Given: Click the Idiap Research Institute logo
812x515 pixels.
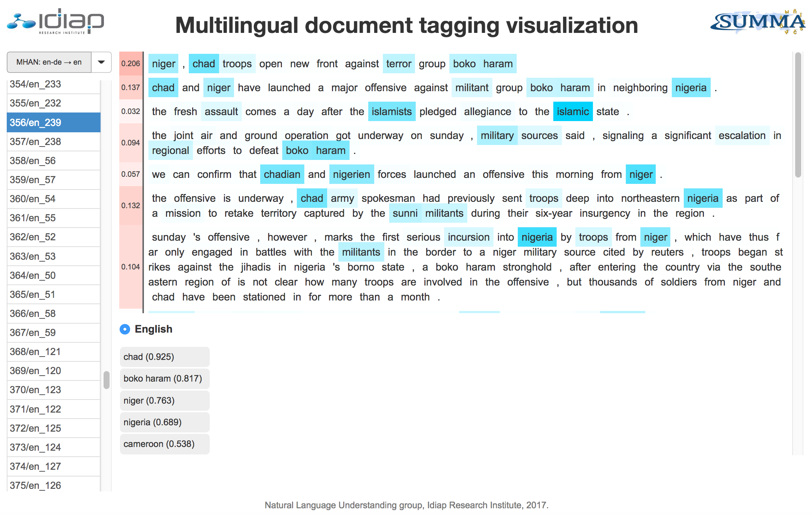Looking at the screenshot, I should (56, 24).
